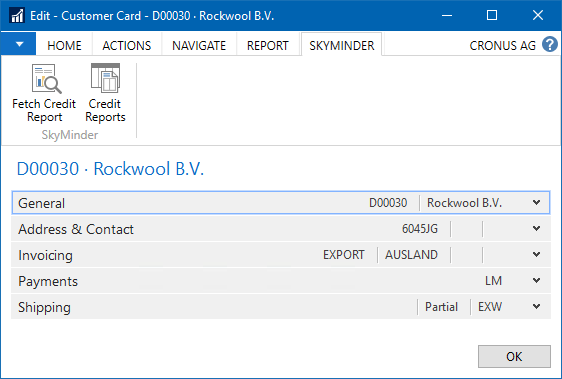Click the Fetch Credit Report icon
562x379 pixels.
pos(46,79)
